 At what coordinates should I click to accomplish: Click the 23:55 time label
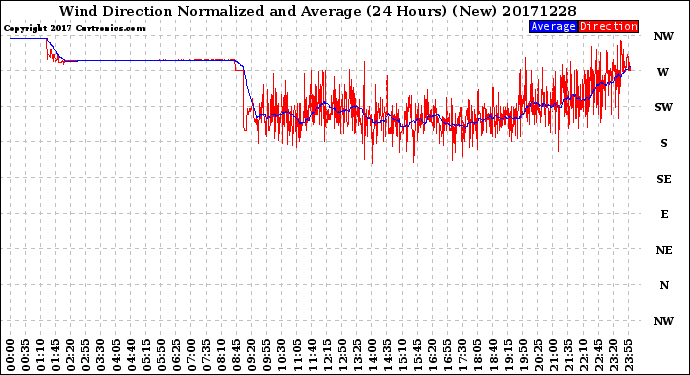[628, 355]
